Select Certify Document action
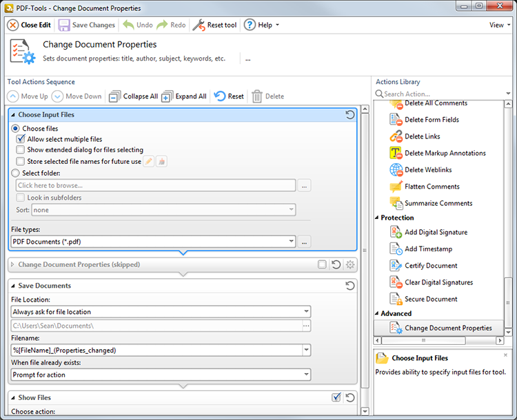 coord(431,266)
